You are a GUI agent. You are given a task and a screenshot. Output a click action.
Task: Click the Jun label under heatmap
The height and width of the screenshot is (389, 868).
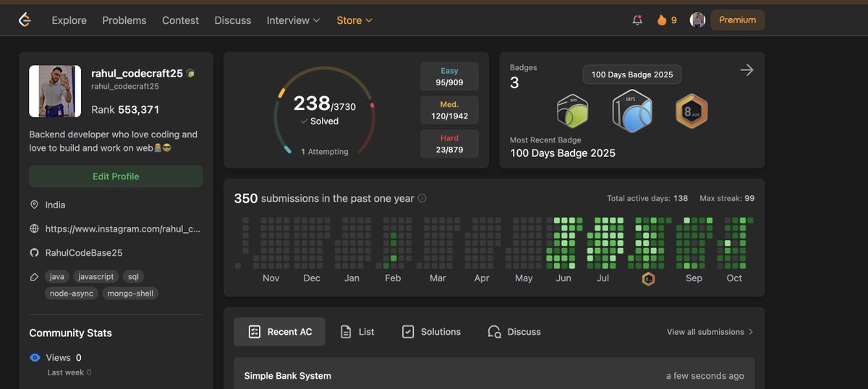tap(563, 278)
